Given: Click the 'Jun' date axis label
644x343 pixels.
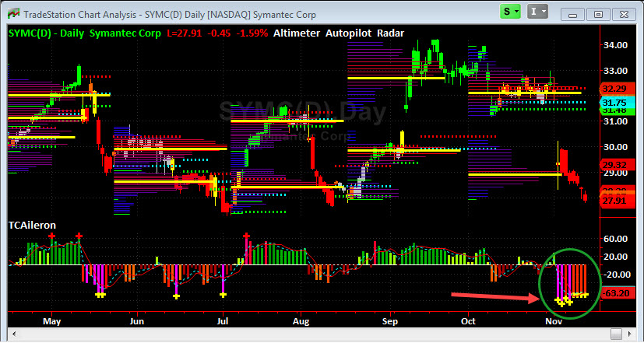Looking at the screenshot, I should coord(137,321).
